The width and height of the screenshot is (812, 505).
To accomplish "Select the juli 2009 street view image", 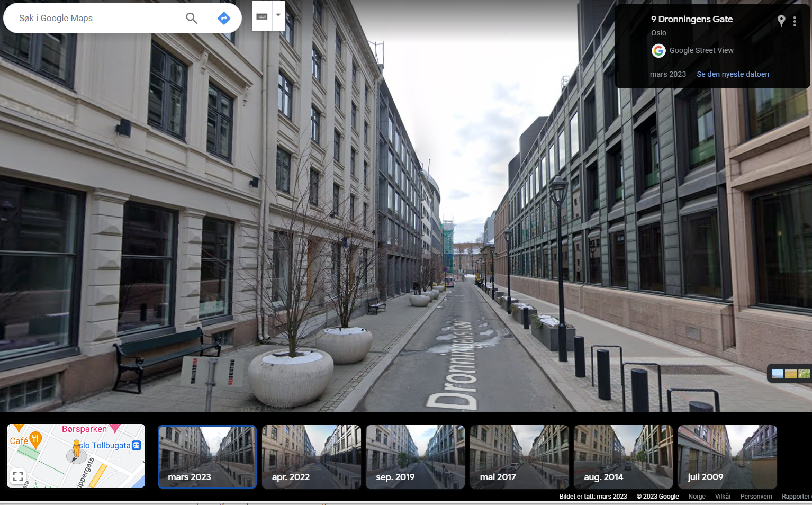I will 727,456.
